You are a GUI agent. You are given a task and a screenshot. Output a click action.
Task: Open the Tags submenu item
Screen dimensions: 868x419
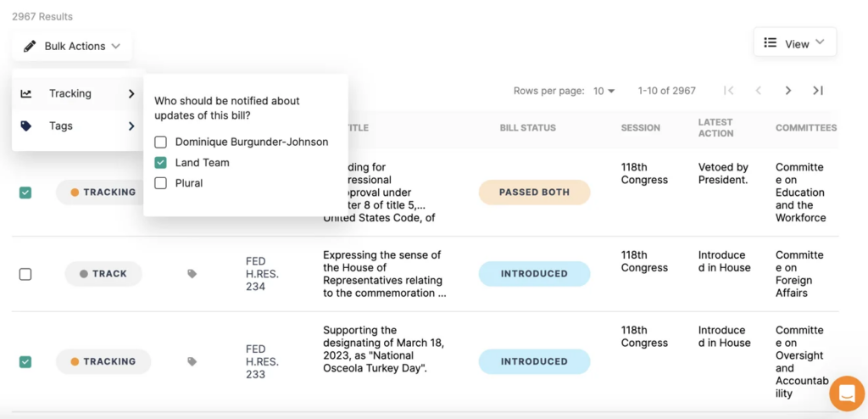point(77,126)
